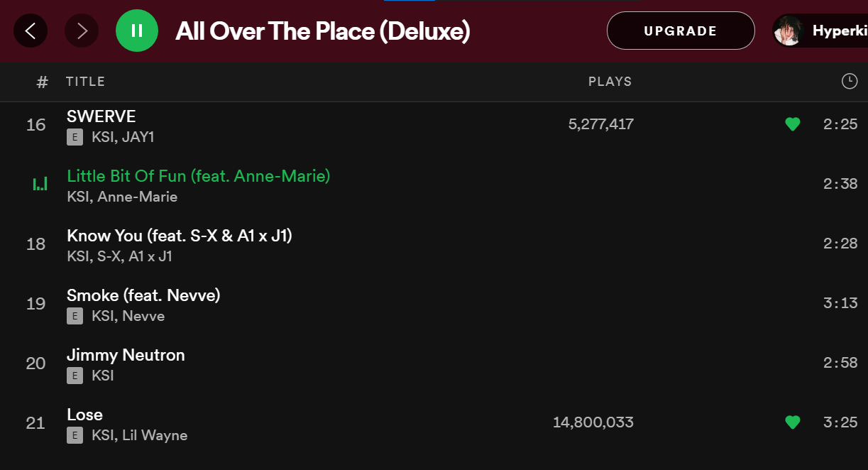The width and height of the screenshot is (868, 470).
Task: Click the now-playing equalizer icon
Action: coord(40,185)
